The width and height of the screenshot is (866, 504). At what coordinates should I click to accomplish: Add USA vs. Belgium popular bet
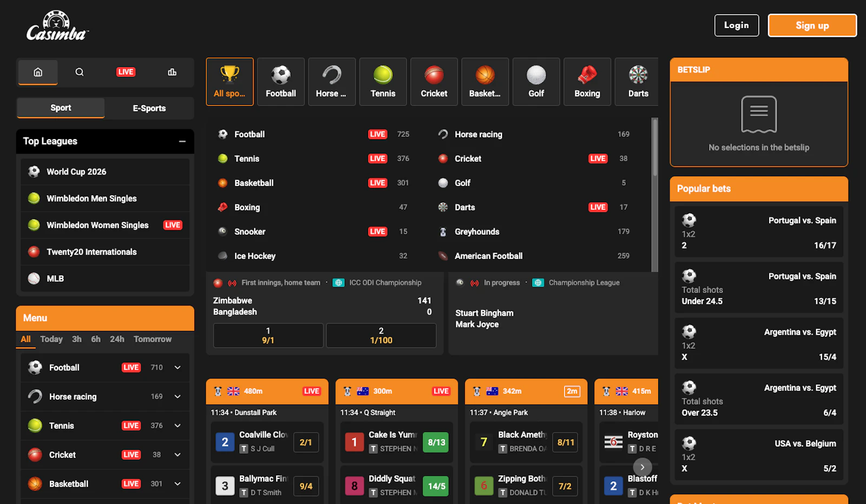click(759, 455)
